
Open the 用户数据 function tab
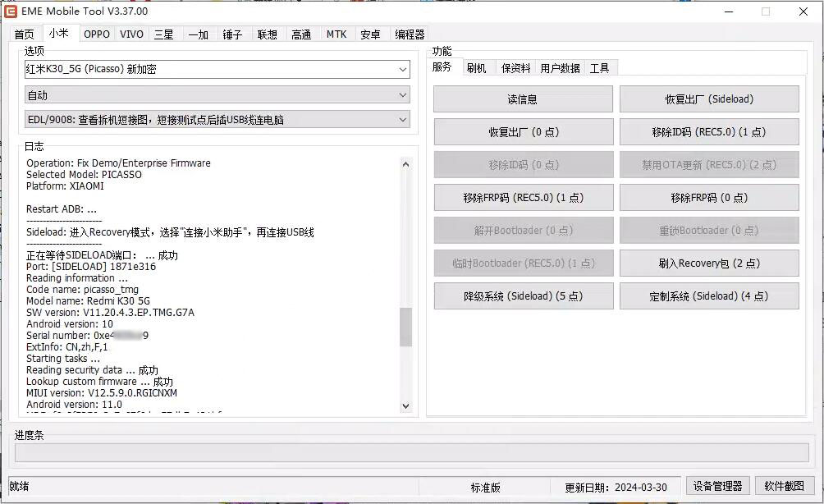click(561, 68)
